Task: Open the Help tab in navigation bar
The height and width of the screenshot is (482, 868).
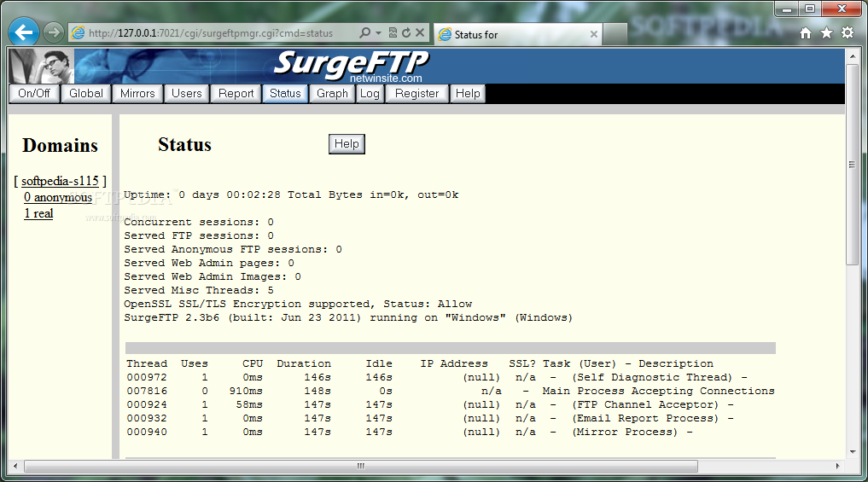Action: tap(468, 94)
